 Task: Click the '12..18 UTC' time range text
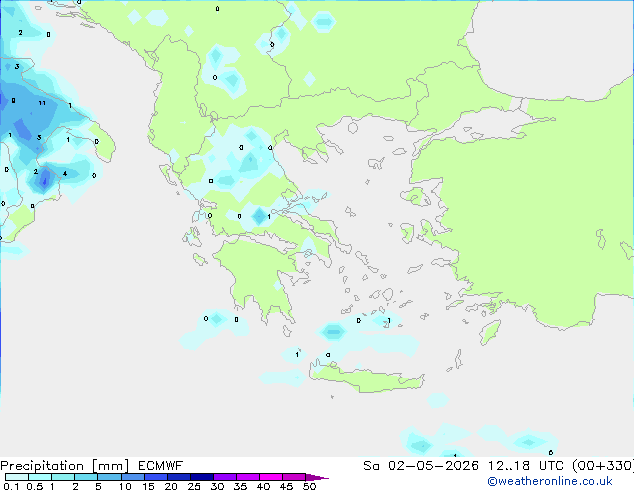[526, 466]
